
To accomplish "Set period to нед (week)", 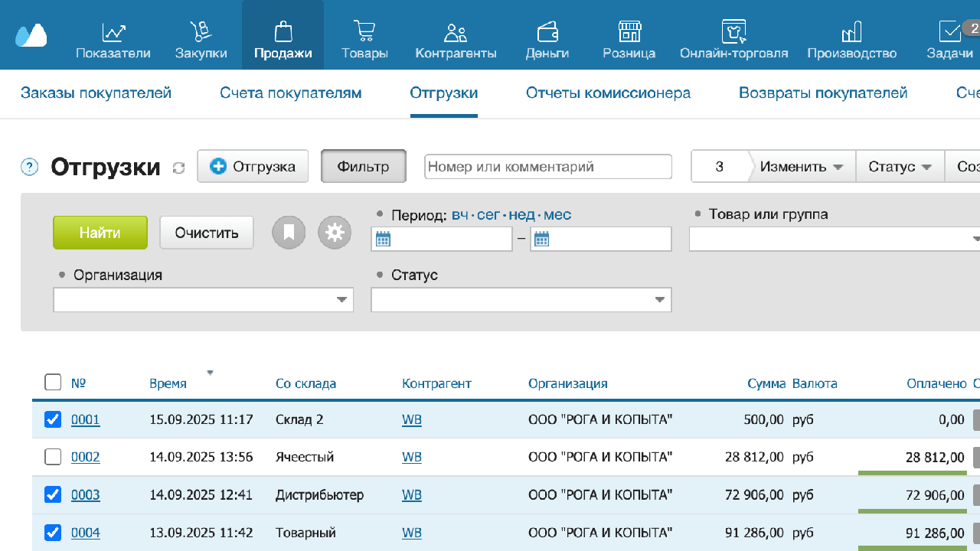I will [x=521, y=215].
